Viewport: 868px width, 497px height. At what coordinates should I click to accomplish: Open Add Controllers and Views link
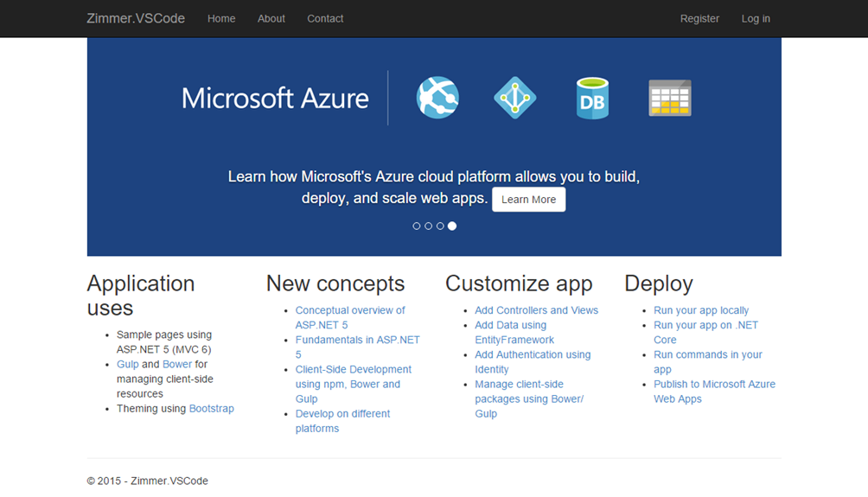[536, 310]
